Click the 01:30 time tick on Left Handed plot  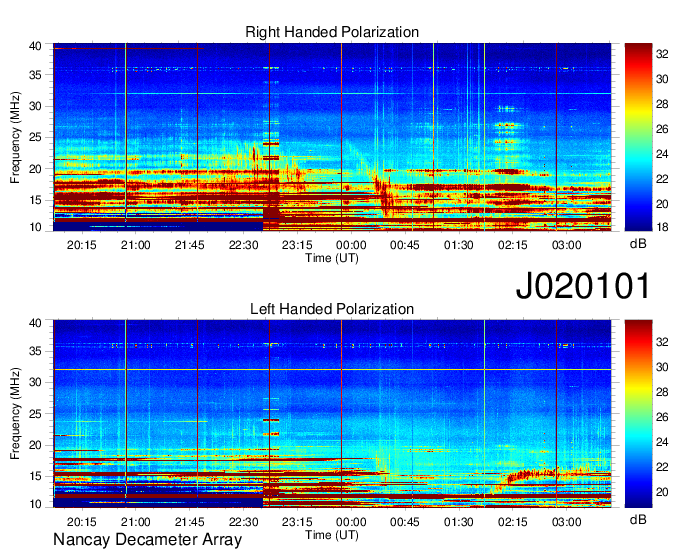point(459,522)
